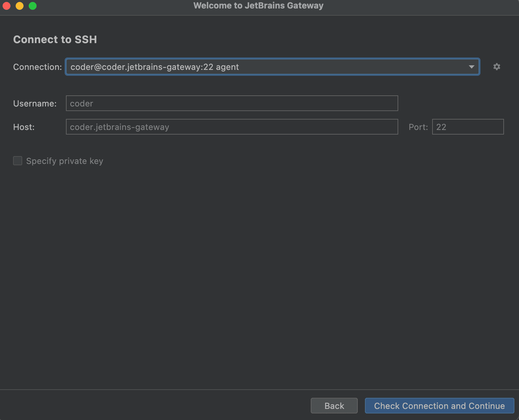Click the Connection: label
The width and height of the screenshot is (519, 420).
click(x=38, y=67)
